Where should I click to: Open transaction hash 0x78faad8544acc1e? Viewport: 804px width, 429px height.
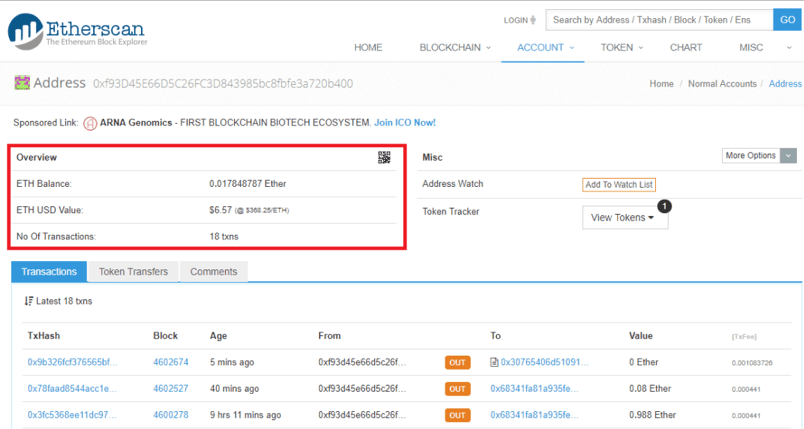coord(72,389)
